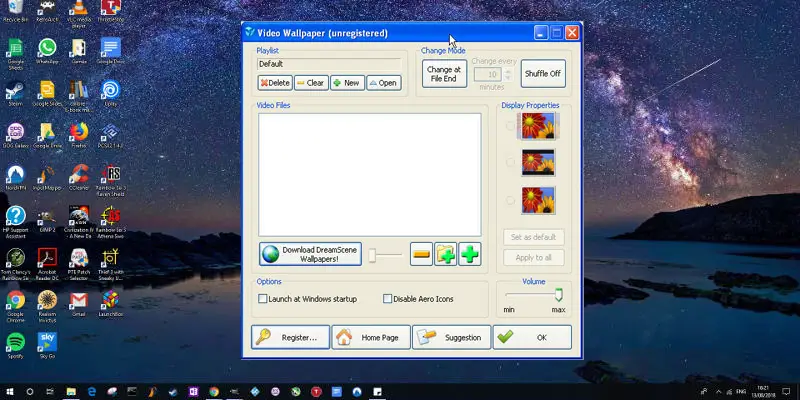
Task: Select the second display mode radio button
Action: click(x=510, y=162)
